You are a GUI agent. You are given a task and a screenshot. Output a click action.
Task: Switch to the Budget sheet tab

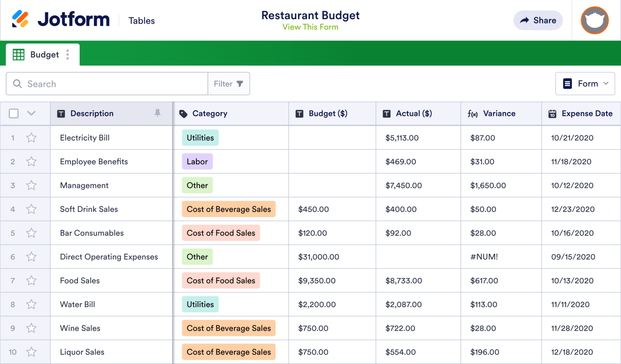point(44,54)
